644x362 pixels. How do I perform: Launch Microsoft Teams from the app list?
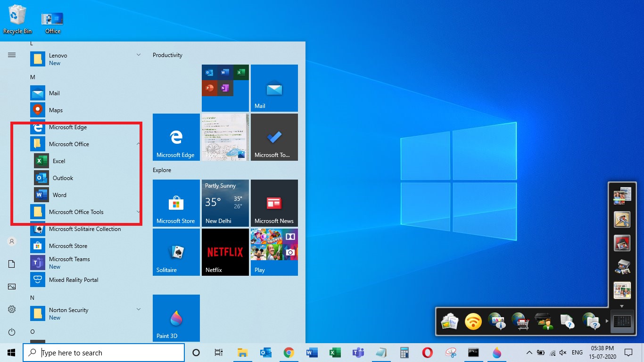pyautogui.click(x=86, y=263)
